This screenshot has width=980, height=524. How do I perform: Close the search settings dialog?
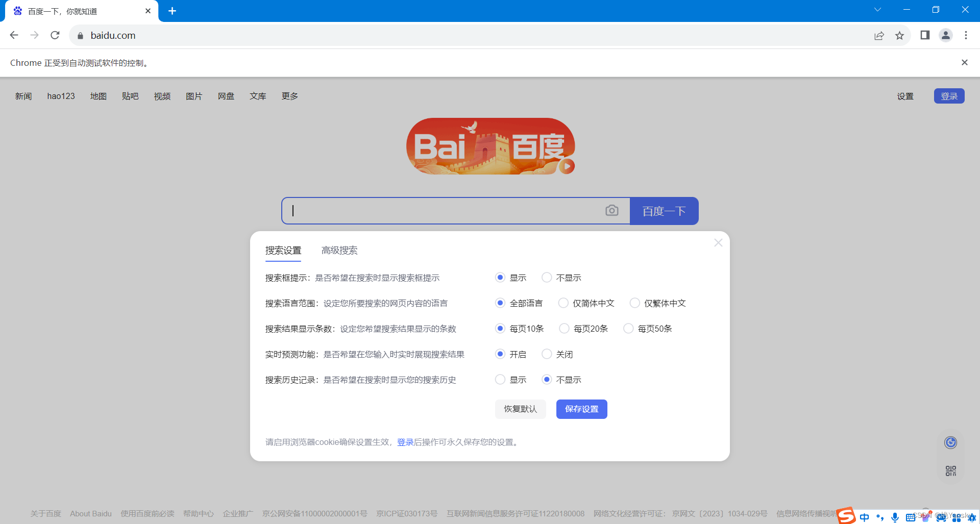coord(718,243)
